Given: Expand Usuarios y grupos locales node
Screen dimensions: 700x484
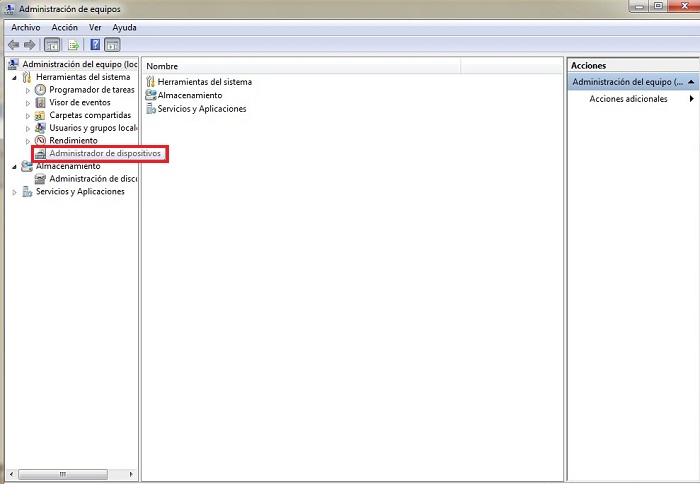Looking at the screenshot, I should click(28, 129).
